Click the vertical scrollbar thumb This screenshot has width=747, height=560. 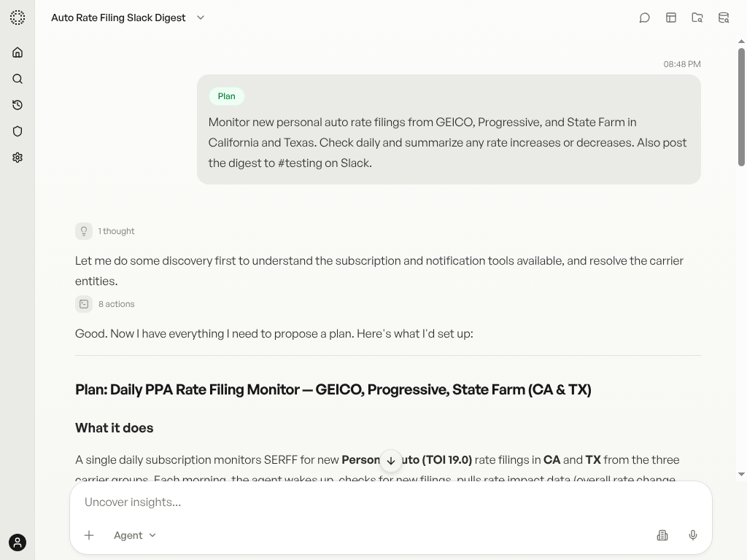[741, 107]
